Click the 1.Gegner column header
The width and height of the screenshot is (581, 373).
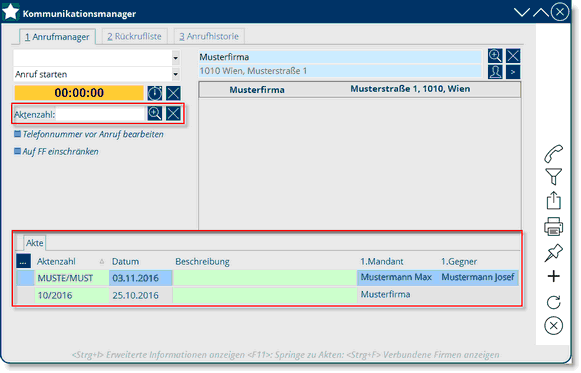click(x=459, y=262)
